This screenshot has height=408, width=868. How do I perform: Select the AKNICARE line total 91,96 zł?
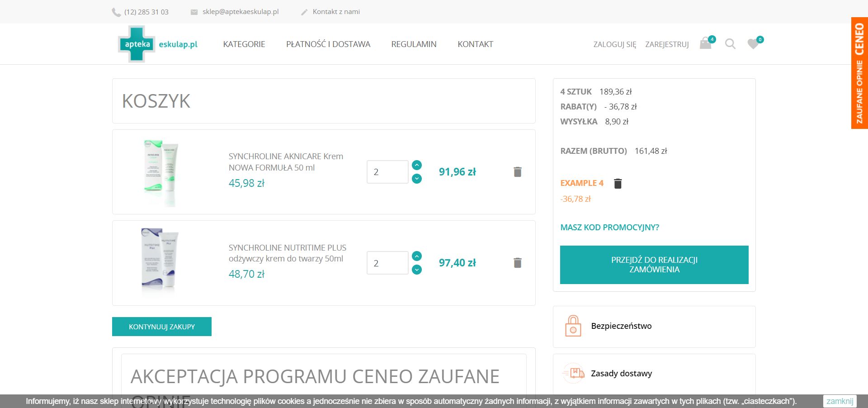point(457,172)
